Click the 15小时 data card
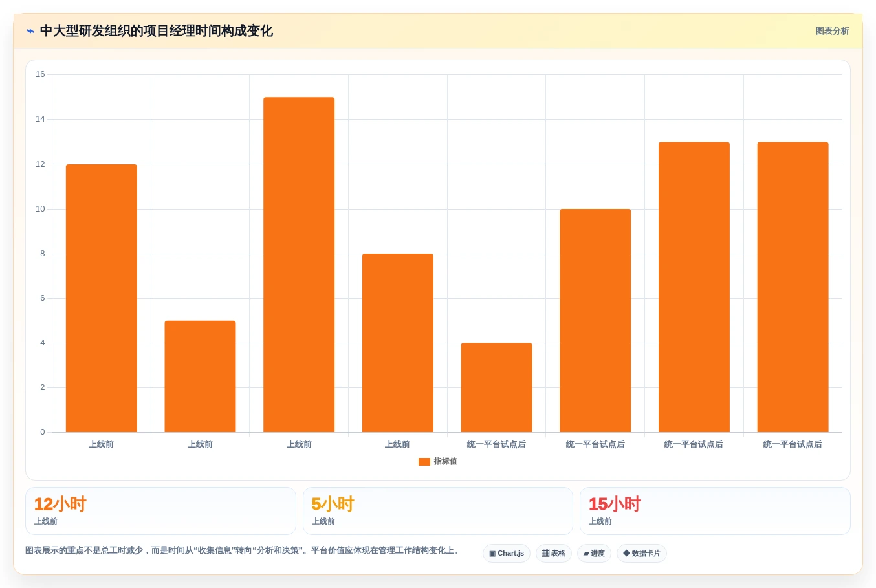The width and height of the screenshot is (876, 588). (x=715, y=511)
